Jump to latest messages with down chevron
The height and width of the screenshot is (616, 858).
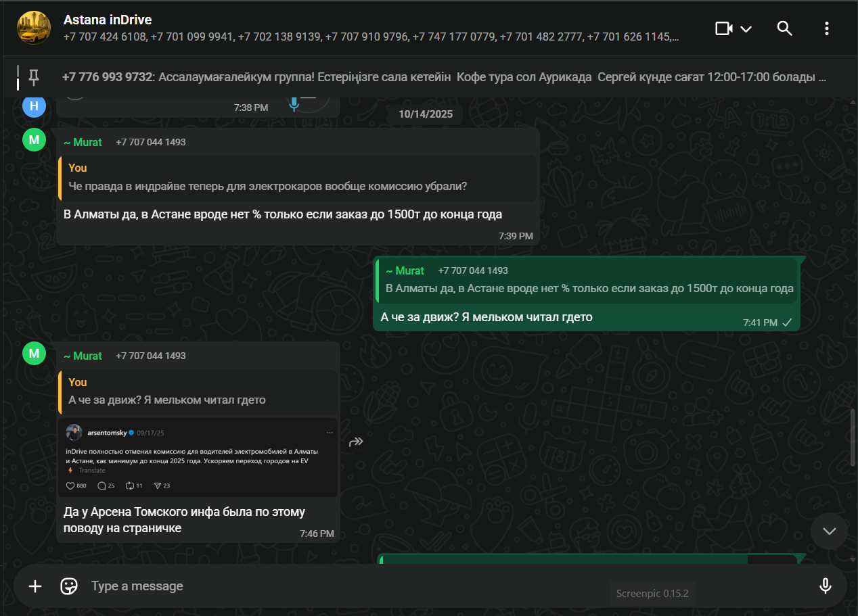[x=829, y=531]
